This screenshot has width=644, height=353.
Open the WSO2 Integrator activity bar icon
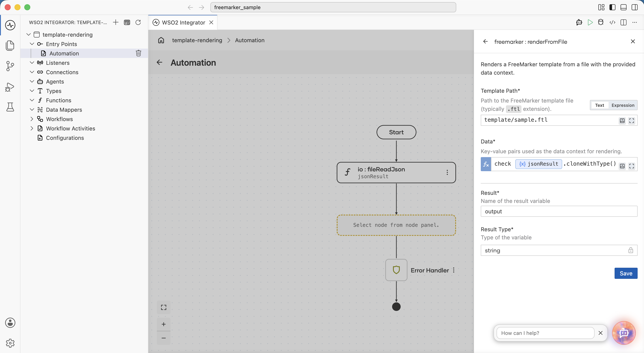point(10,25)
